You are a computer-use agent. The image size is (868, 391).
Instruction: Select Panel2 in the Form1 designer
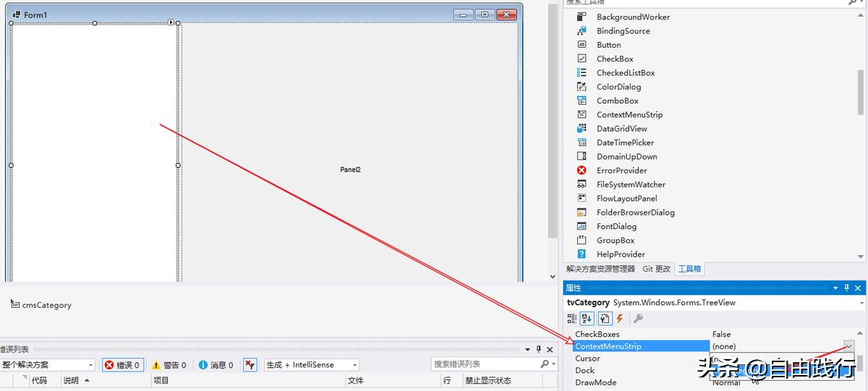pyautogui.click(x=350, y=170)
